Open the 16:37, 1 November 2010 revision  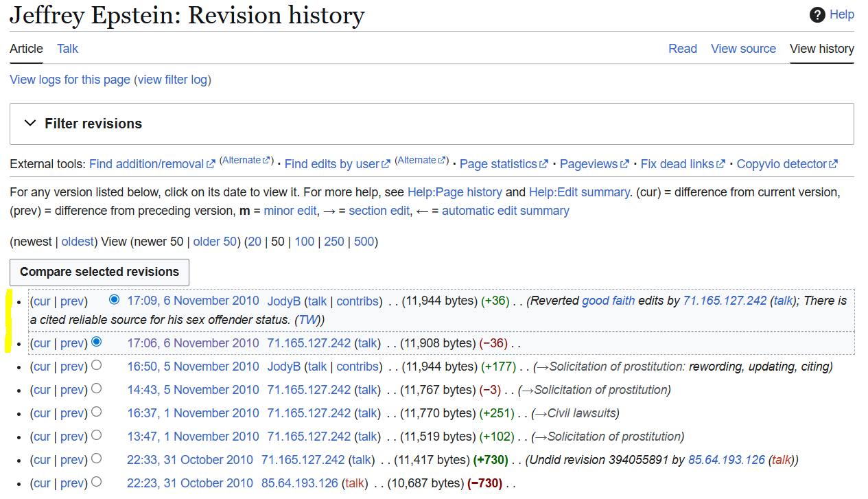tap(193, 413)
